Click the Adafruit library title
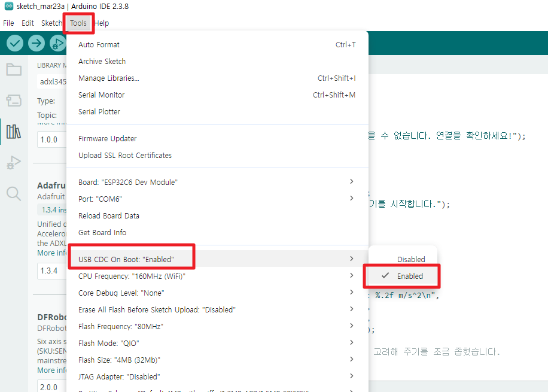548x392 pixels. coord(51,186)
